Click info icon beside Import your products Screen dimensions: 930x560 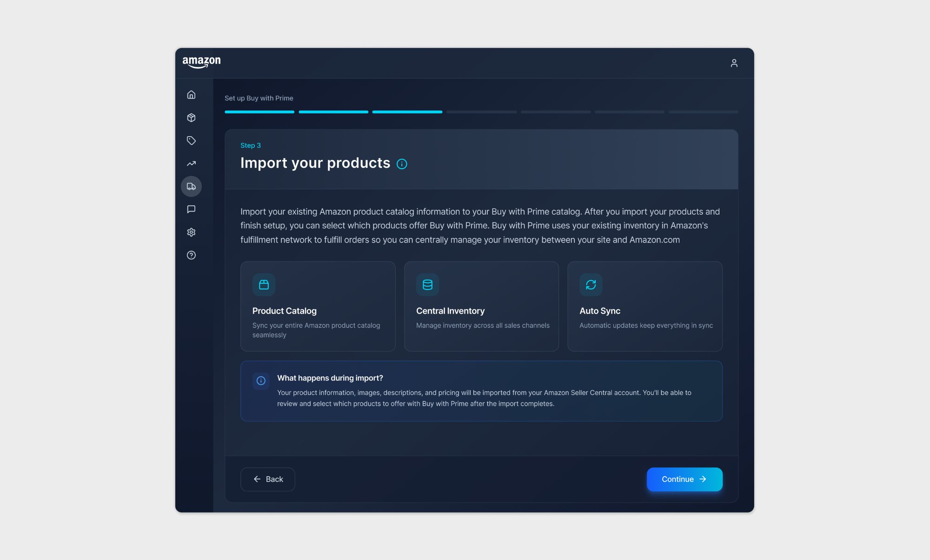402,164
